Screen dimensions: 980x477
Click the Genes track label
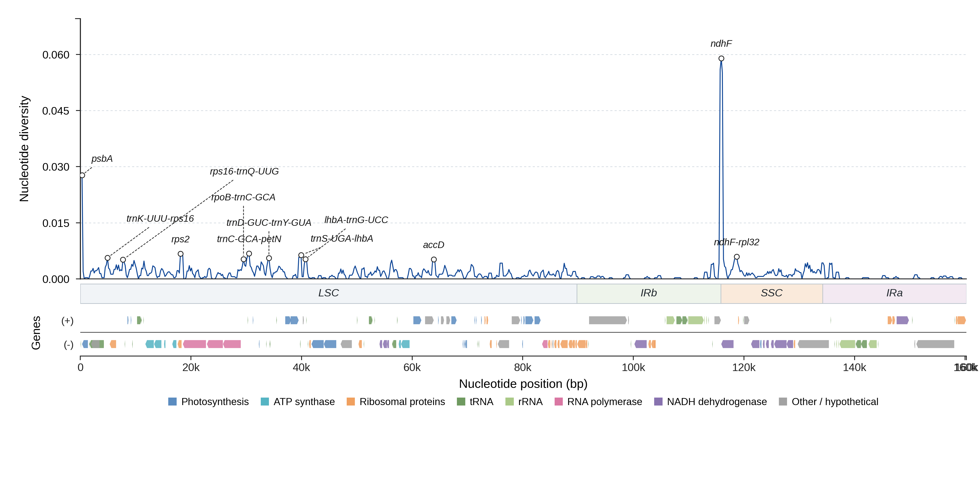tap(36, 333)
